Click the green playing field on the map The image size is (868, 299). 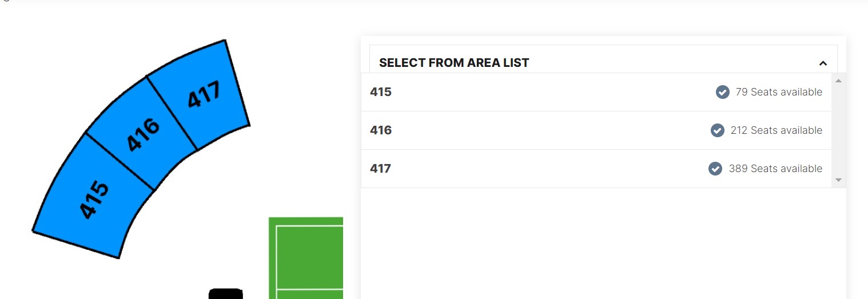[306, 258]
